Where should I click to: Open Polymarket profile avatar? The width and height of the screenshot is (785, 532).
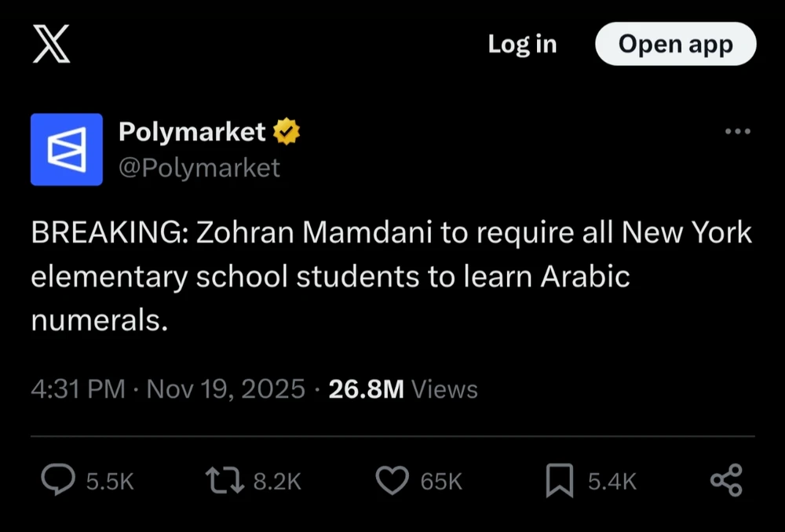click(x=67, y=149)
